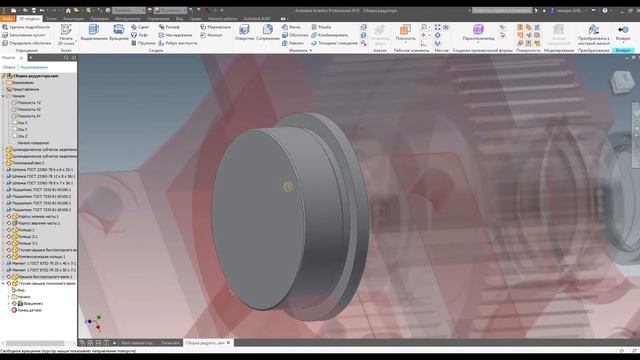Switch to the Проверка ribbon tab
Image resolution: width=640 pixels, height=360 pixels.
(99, 18)
